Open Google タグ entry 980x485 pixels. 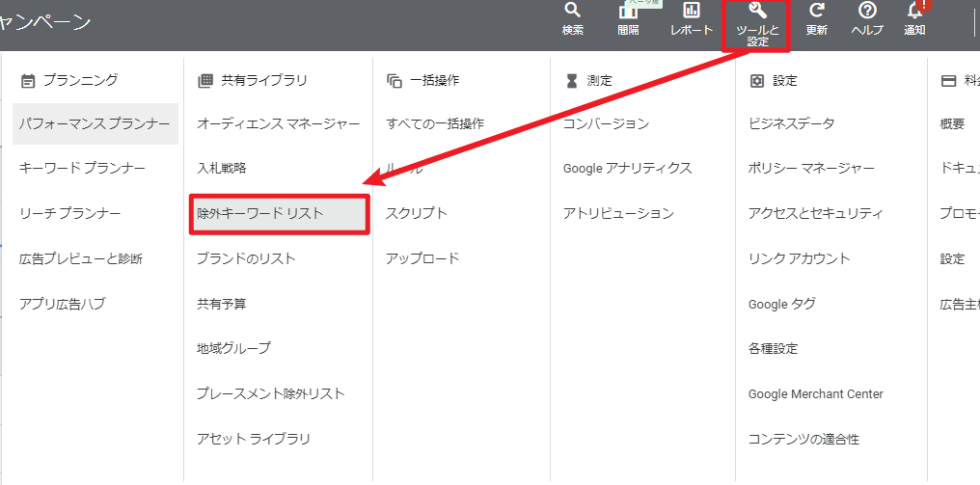pos(782,305)
